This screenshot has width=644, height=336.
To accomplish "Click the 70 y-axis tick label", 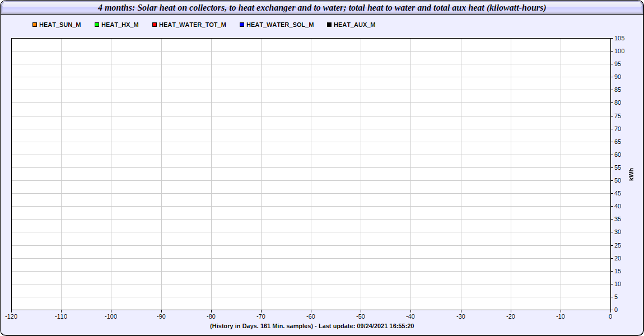I will 618,129.
